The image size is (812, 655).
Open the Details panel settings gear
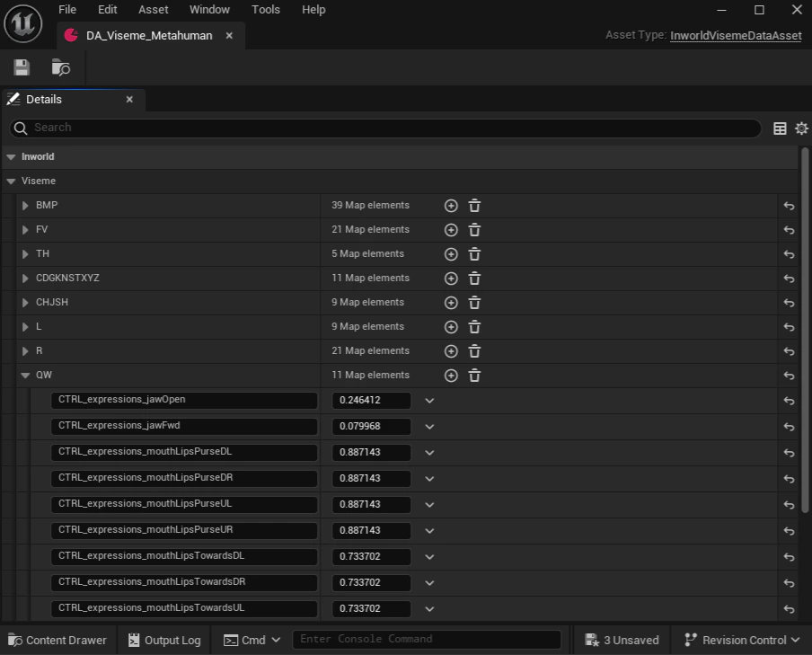801,128
